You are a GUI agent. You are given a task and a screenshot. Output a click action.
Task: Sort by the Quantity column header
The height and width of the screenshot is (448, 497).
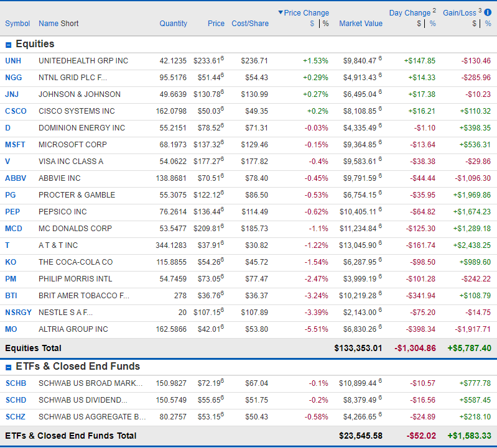pyautogui.click(x=174, y=24)
